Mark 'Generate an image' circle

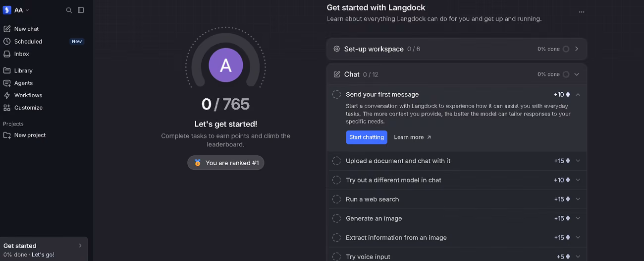tap(336, 218)
